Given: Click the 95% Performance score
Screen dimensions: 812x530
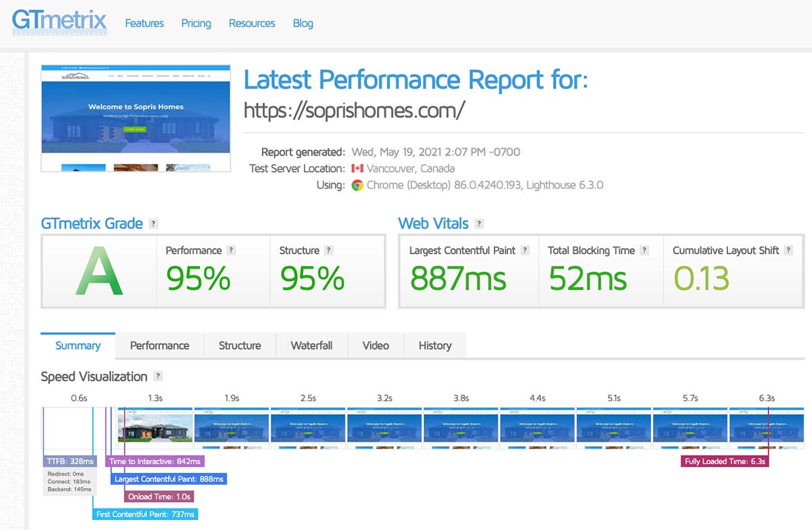Looking at the screenshot, I should coord(198,278).
